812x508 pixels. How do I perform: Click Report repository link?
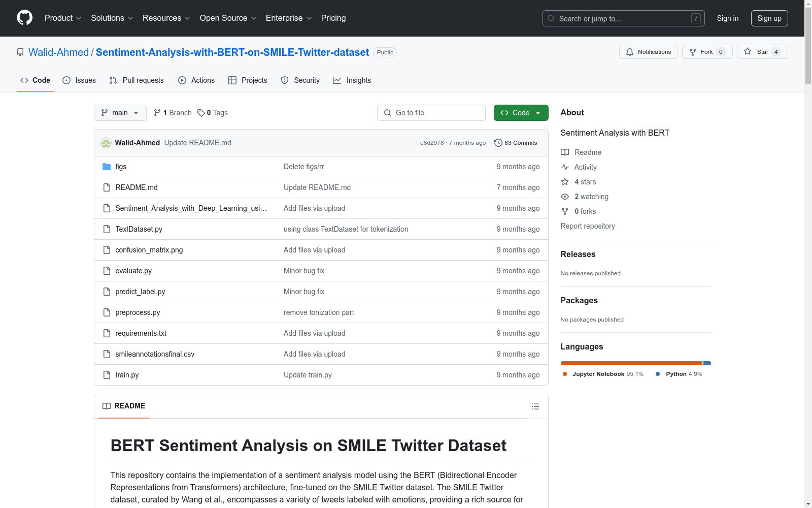[587, 226]
